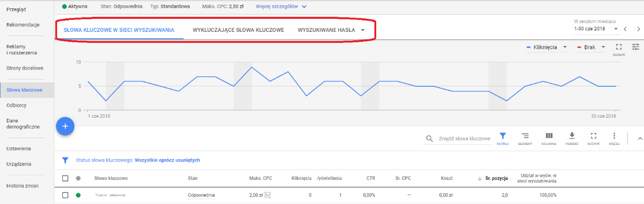Viewport: 644px width, 204px height.
Task: Open the Filtruj filter icon
Action: [502, 138]
